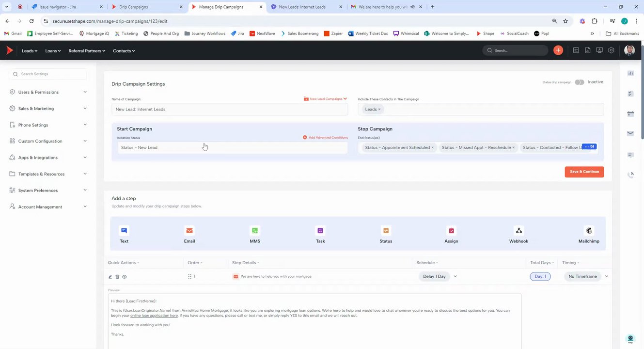The width and height of the screenshot is (644, 349).
Task: Expand the Users & Permissions section
Action: point(48,92)
